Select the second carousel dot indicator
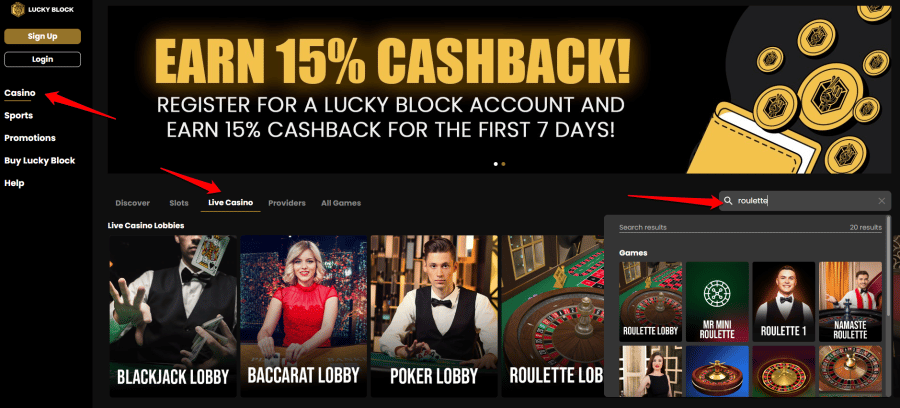The height and width of the screenshot is (408, 900). point(503,164)
